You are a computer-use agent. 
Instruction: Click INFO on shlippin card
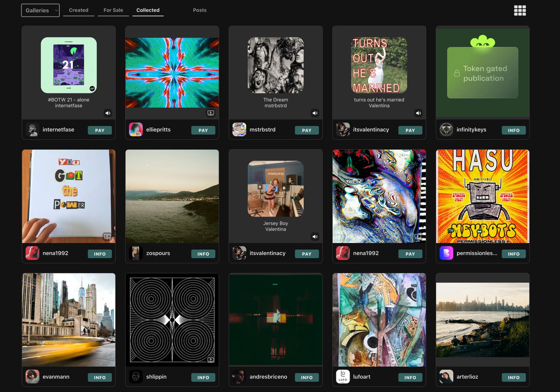point(203,378)
